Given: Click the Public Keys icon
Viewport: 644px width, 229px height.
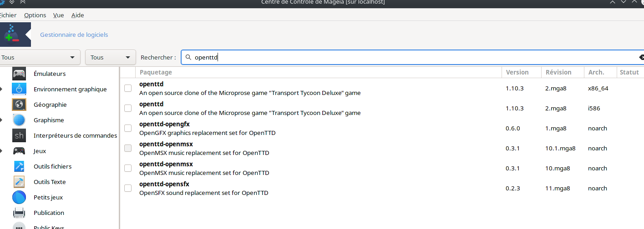Looking at the screenshot, I should point(19,226).
